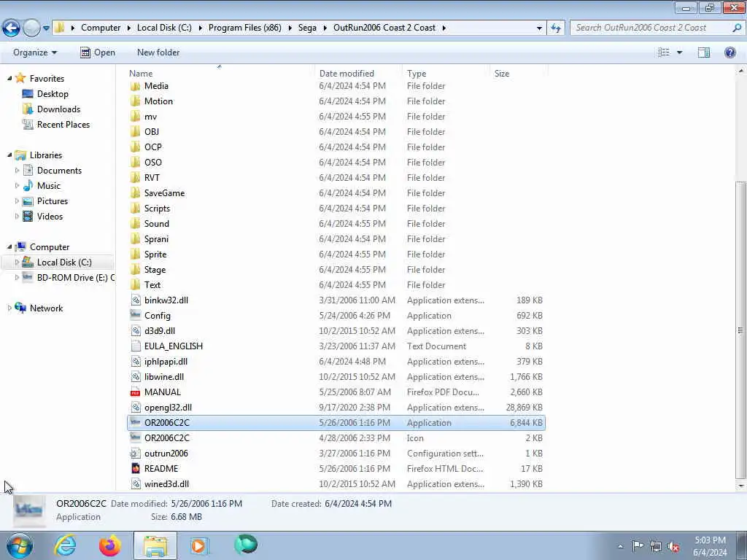The height and width of the screenshot is (560, 747).
Task: Collapse the Libraries section
Action: pos(9,155)
